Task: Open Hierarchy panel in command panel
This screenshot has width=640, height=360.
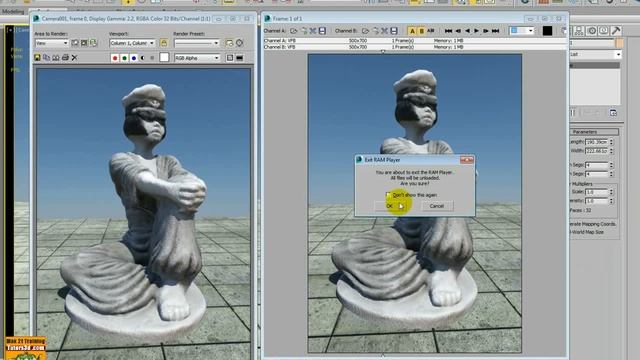Action: coord(579,31)
